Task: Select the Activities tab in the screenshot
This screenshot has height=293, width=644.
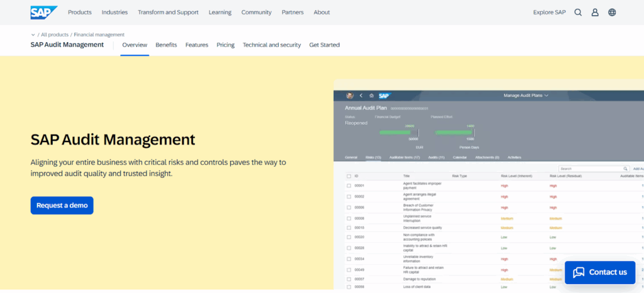Action: pos(514,157)
